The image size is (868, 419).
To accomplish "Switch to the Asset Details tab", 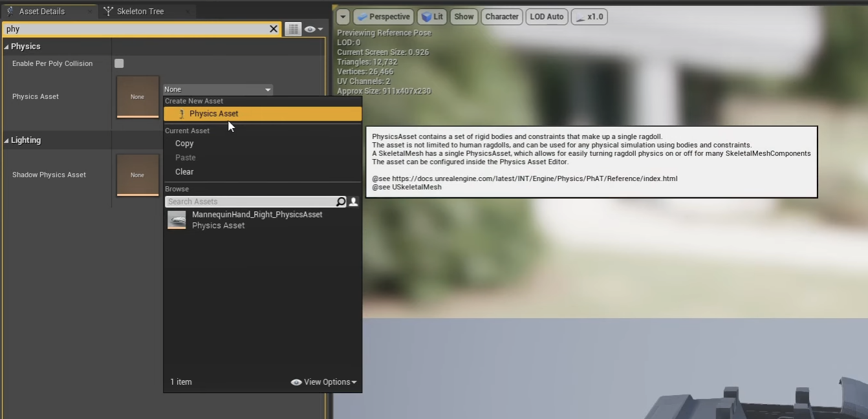I will pos(49,12).
